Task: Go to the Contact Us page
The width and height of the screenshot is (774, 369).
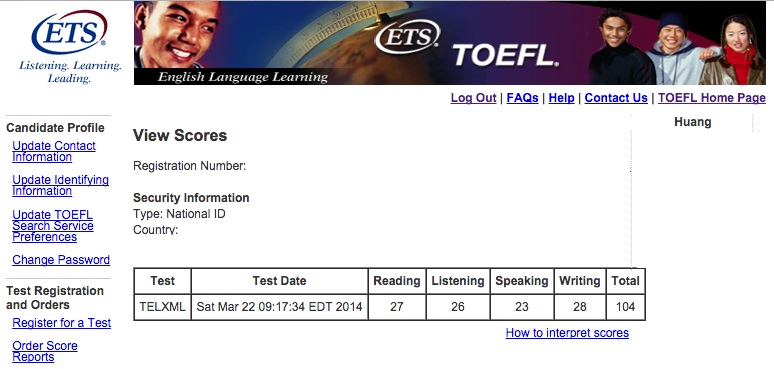Action: 616,98
